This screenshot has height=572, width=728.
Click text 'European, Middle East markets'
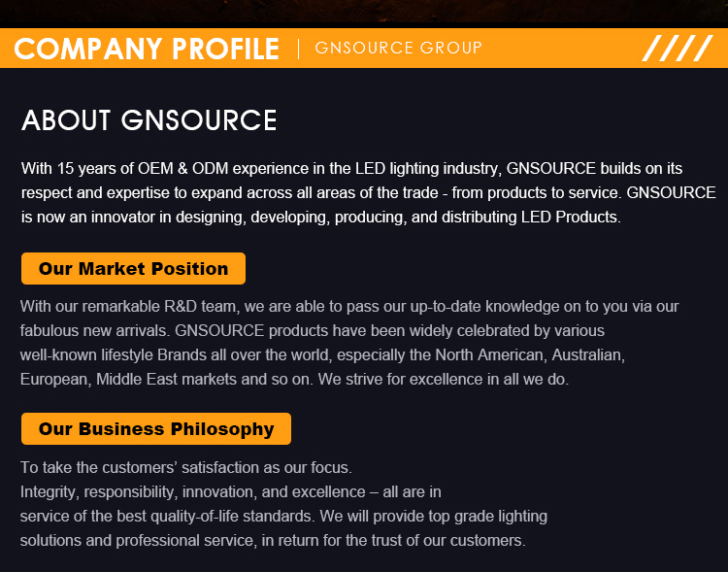[x=128, y=379]
